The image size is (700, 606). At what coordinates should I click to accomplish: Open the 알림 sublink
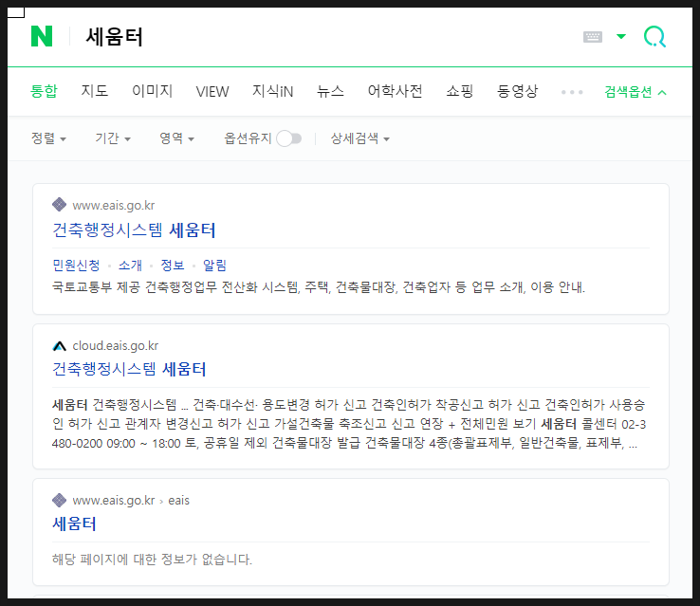coord(214,266)
